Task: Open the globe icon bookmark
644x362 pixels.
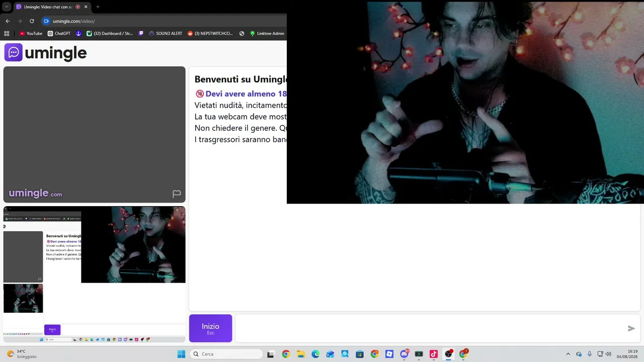Action: tap(242, 34)
